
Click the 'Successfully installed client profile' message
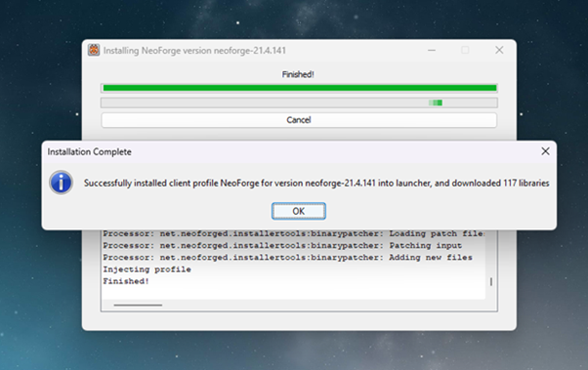tap(316, 183)
